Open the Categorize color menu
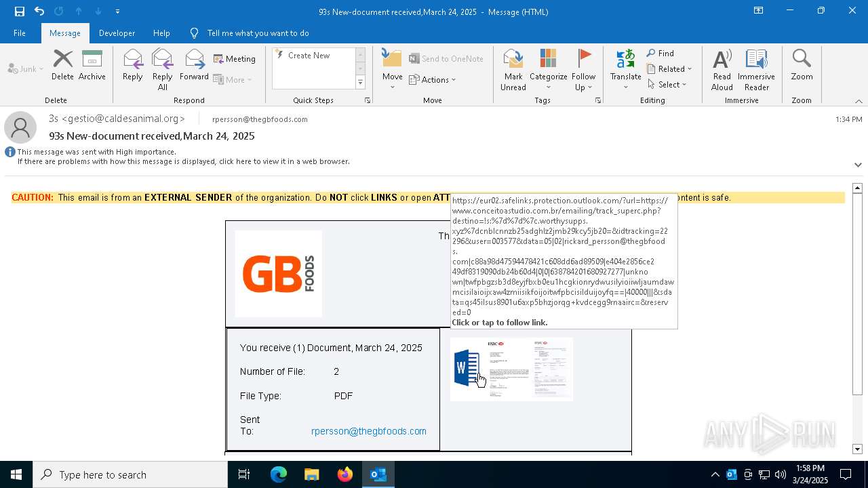Viewport: 868px width, 488px height. click(x=548, y=70)
